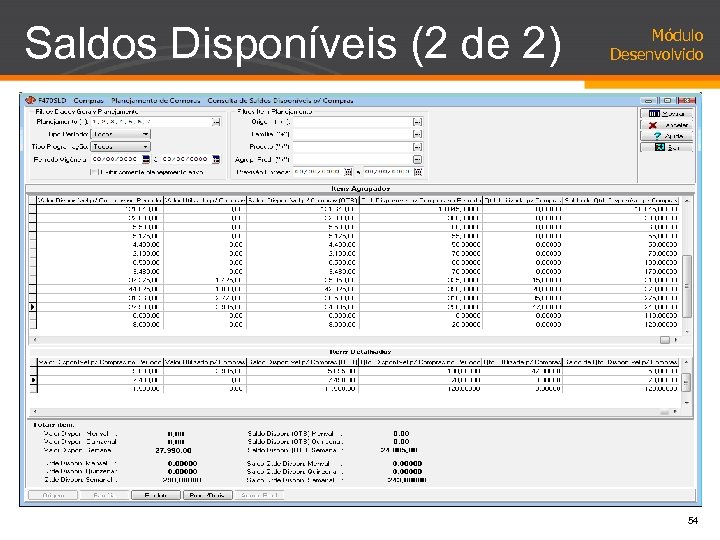The width and height of the screenshot is (720, 540).
Task: Click first column header of Itens Agrupados grid
Action: point(100,201)
